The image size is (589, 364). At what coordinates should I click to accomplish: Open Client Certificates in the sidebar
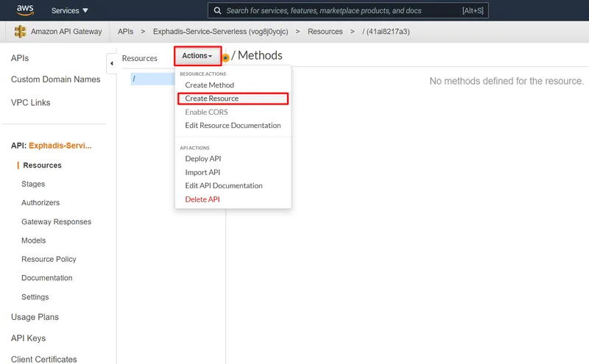44,359
